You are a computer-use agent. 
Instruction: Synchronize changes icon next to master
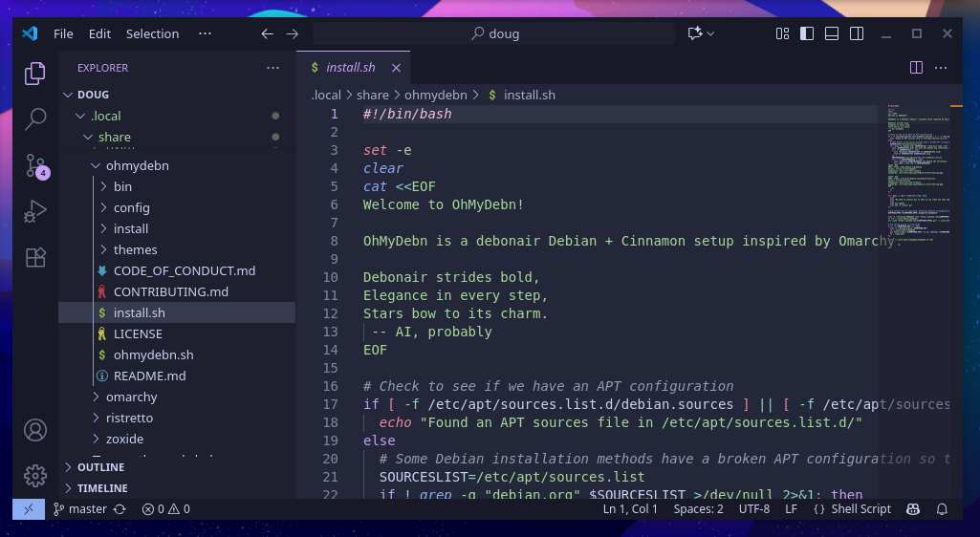(120, 509)
